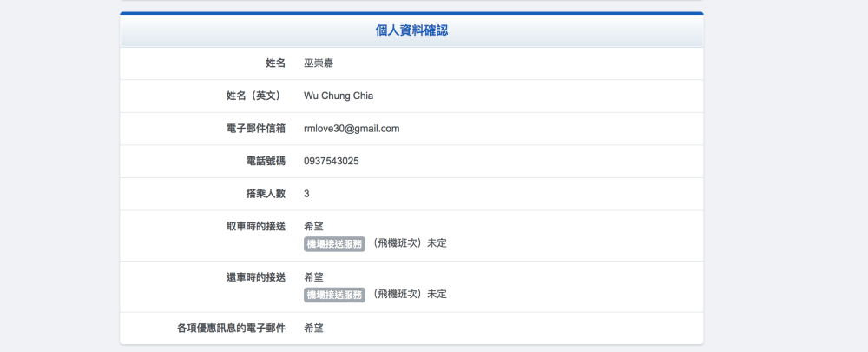Click （飛機班次）未定 in the 取車時的接送 row
The image size is (868, 352).
pos(409,243)
